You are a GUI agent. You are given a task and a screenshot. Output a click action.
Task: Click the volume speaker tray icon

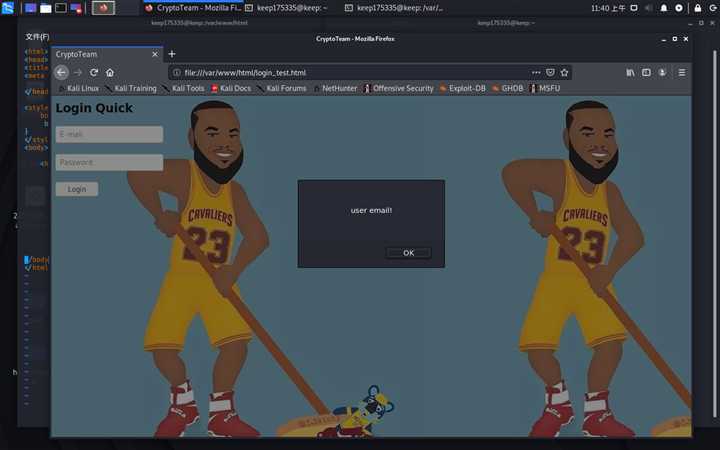coord(648,8)
